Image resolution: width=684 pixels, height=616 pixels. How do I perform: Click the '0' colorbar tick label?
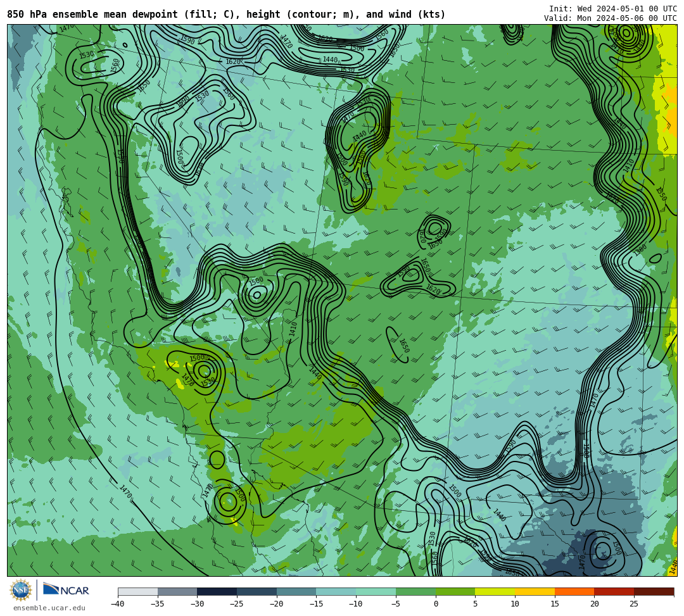(436, 604)
